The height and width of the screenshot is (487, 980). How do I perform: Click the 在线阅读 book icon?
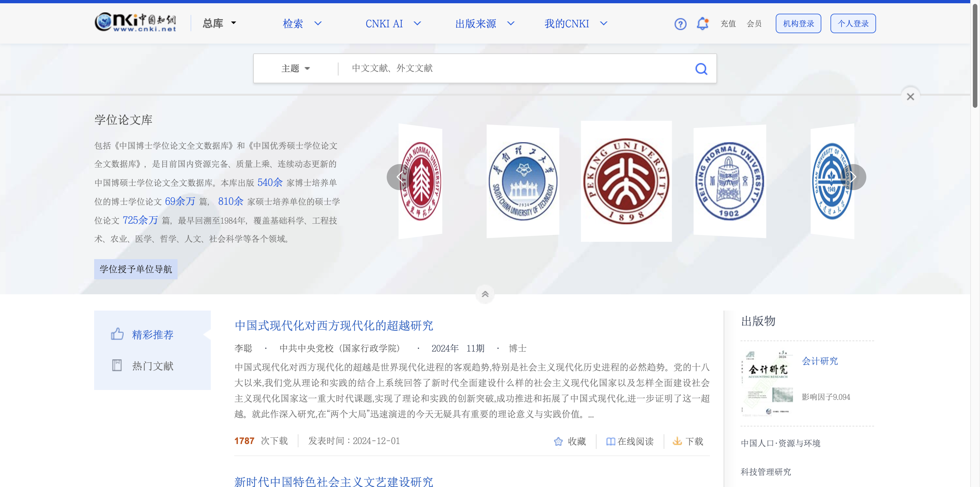(610, 441)
